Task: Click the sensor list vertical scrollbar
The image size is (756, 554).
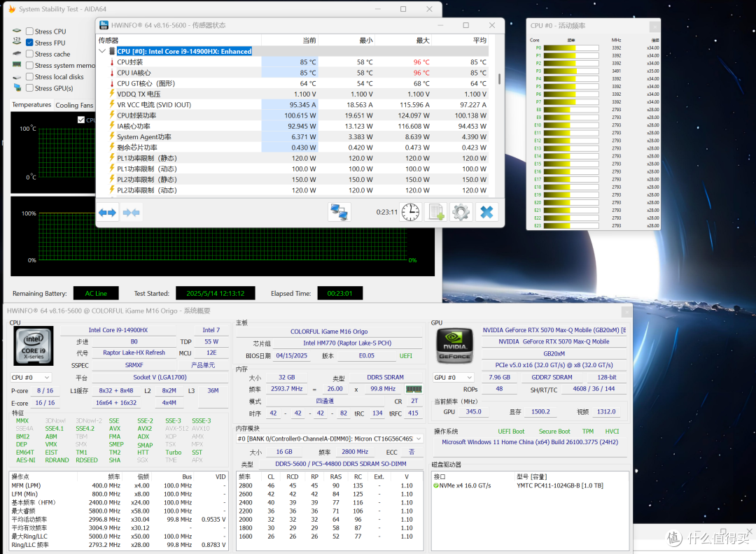Action: point(500,78)
